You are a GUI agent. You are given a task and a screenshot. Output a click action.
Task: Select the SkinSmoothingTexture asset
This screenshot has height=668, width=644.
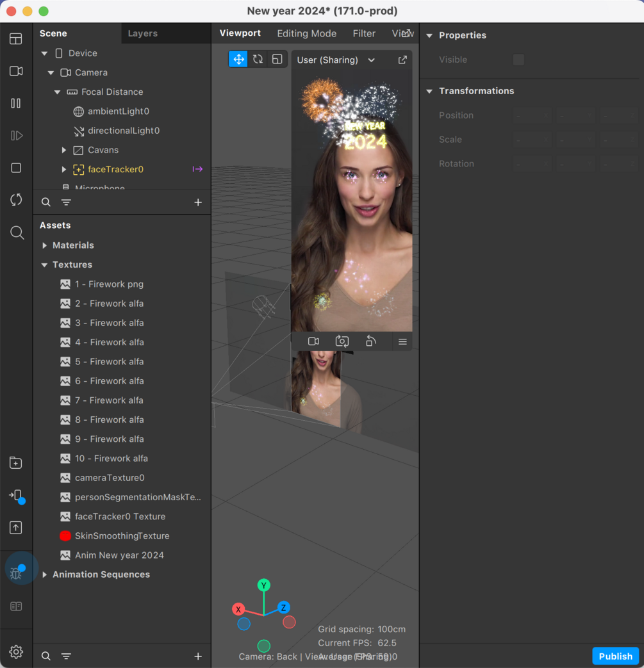(x=122, y=536)
